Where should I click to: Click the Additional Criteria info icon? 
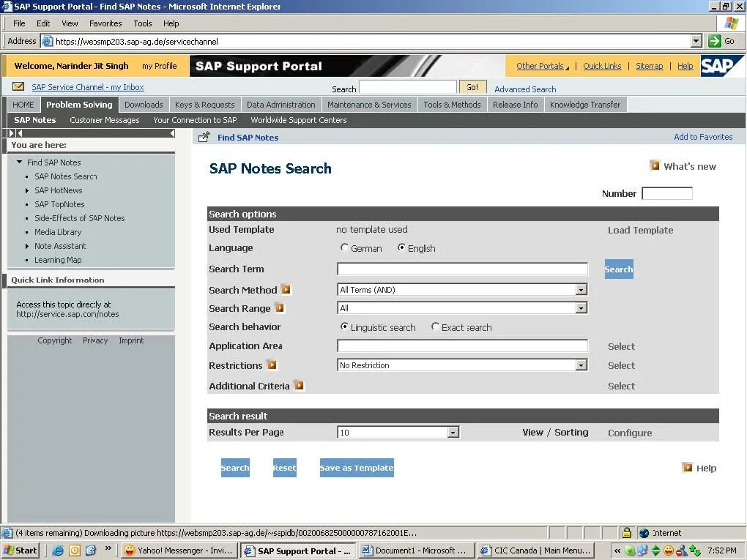point(299,385)
